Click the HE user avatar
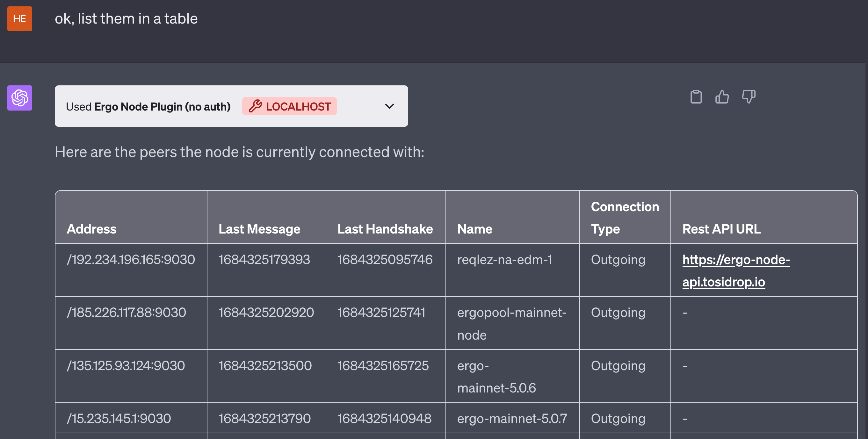This screenshot has height=439, width=868. (x=20, y=19)
